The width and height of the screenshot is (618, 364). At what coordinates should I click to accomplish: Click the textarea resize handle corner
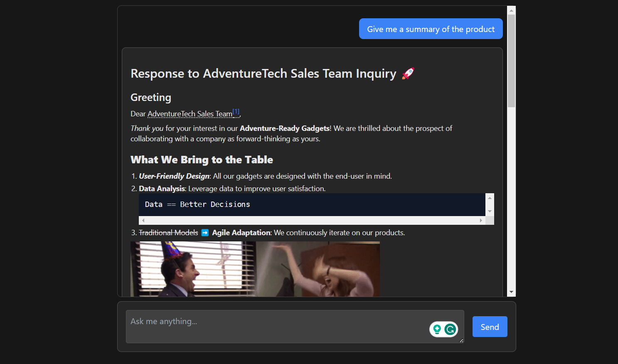(461, 340)
